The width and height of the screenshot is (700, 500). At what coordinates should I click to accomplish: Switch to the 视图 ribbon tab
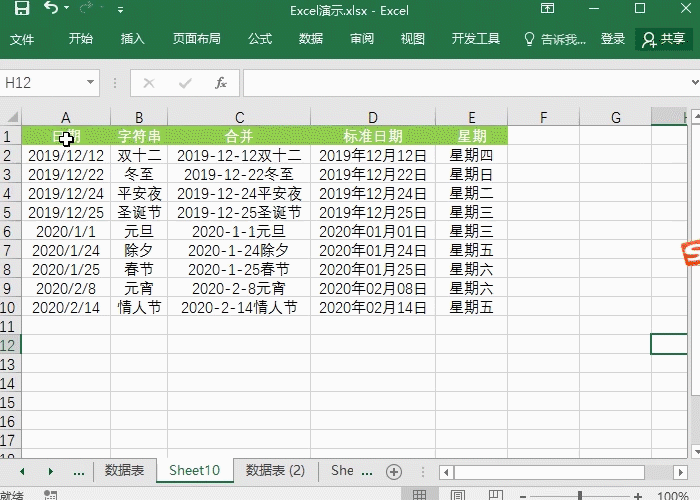click(412, 39)
